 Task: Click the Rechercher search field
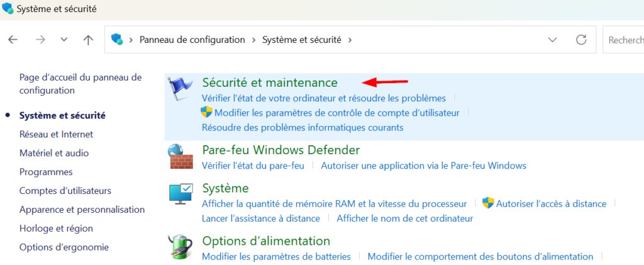(x=623, y=40)
